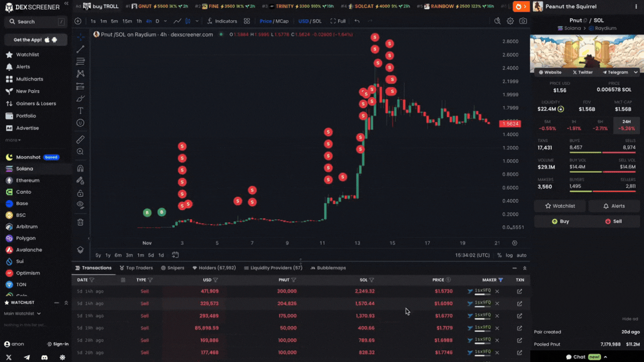
Task: Open external link for first transaction
Action: coord(519,291)
